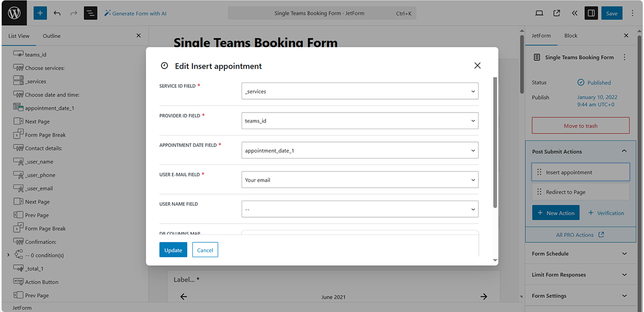Open the WordPress logo menu

14,13
